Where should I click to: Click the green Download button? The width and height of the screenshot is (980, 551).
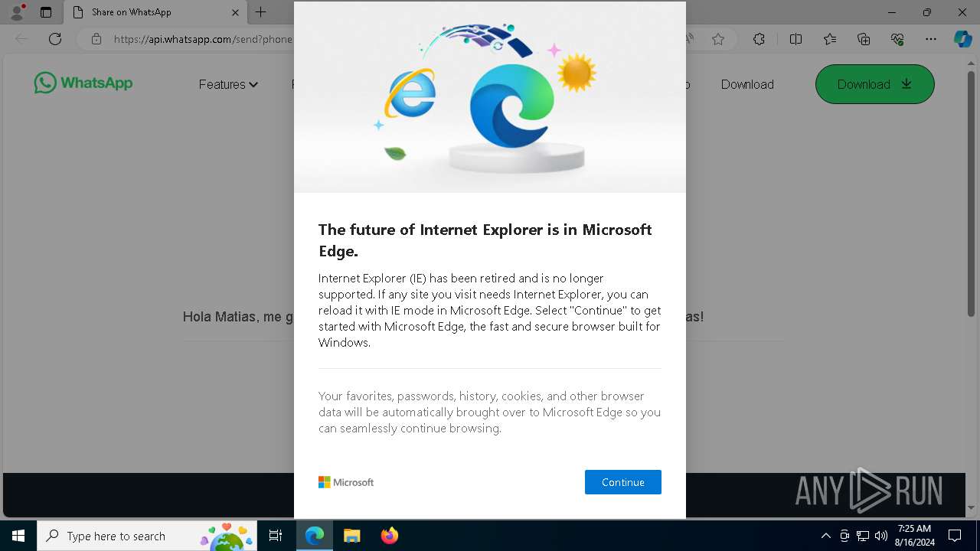[874, 84]
